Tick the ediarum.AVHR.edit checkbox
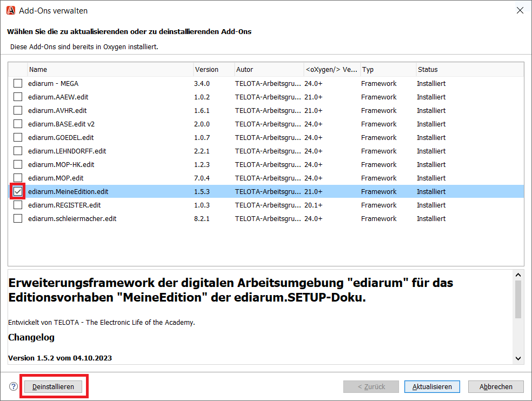This screenshot has width=532, height=401. [x=18, y=111]
